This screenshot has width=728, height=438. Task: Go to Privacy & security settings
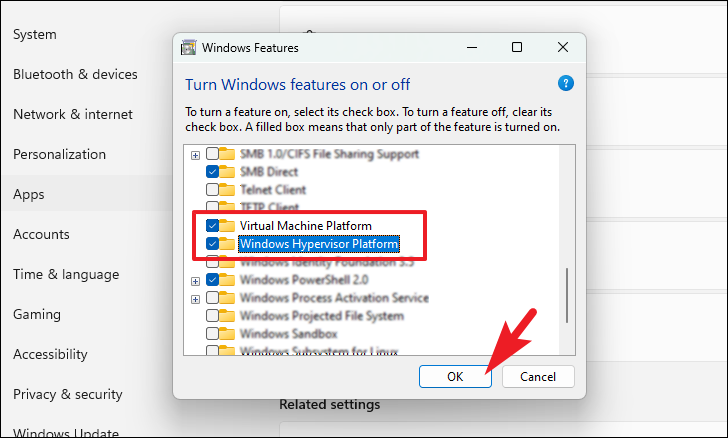[x=67, y=394]
